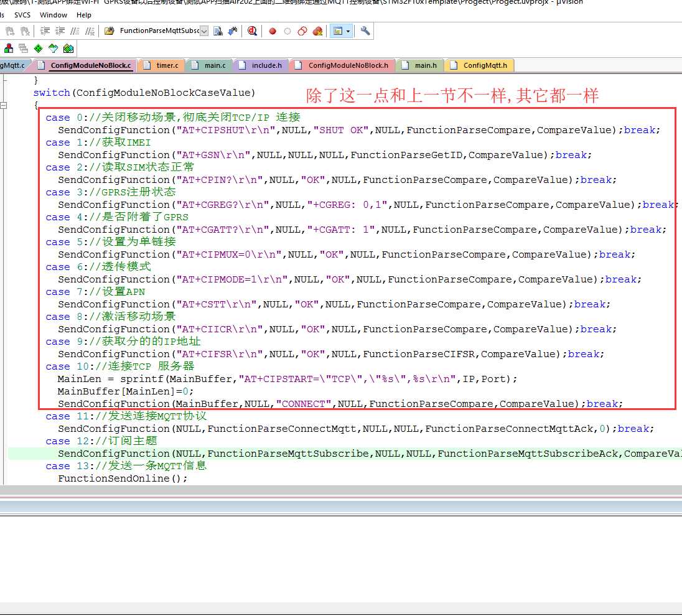
Task: Click the "AT+CIPMODE=1\r\n" string
Action: coord(232,279)
